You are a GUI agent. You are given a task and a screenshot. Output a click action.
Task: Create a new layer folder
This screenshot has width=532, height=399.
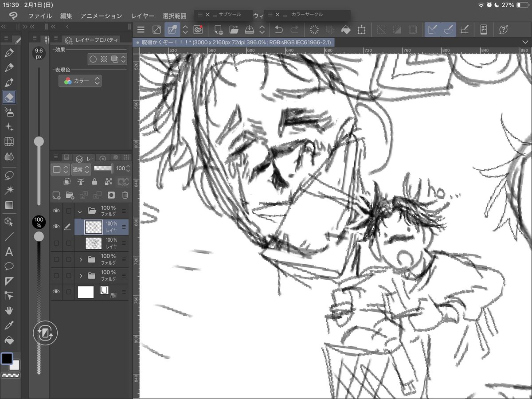click(x=70, y=195)
